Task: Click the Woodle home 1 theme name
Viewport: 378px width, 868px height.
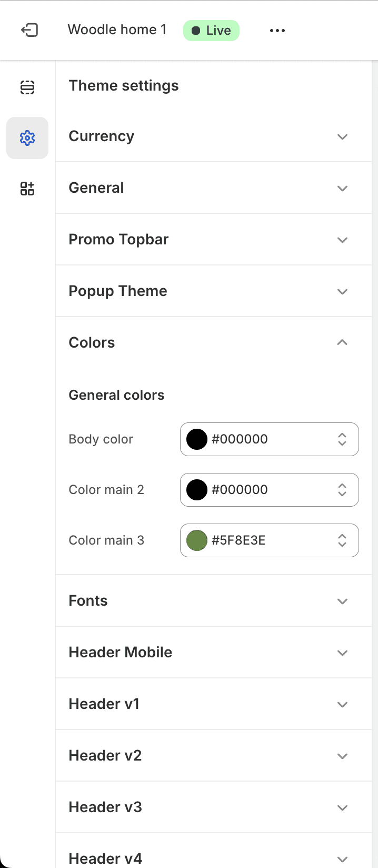Action: (x=117, y=30)
